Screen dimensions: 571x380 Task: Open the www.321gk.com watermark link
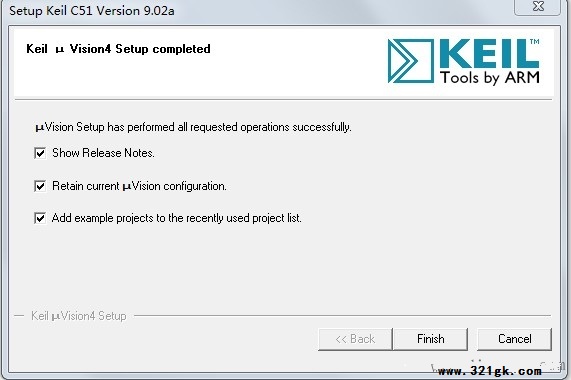pyautogui.click(x=489, y=371)
